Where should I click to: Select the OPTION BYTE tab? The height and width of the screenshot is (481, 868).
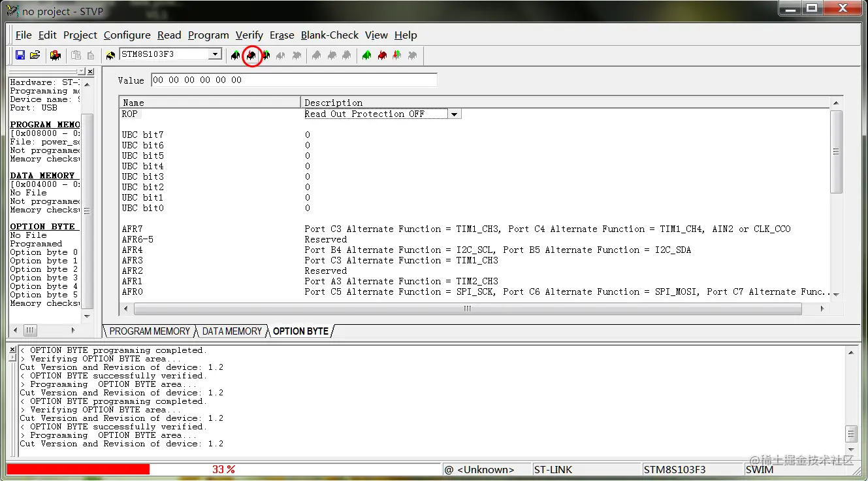[300, 331]
